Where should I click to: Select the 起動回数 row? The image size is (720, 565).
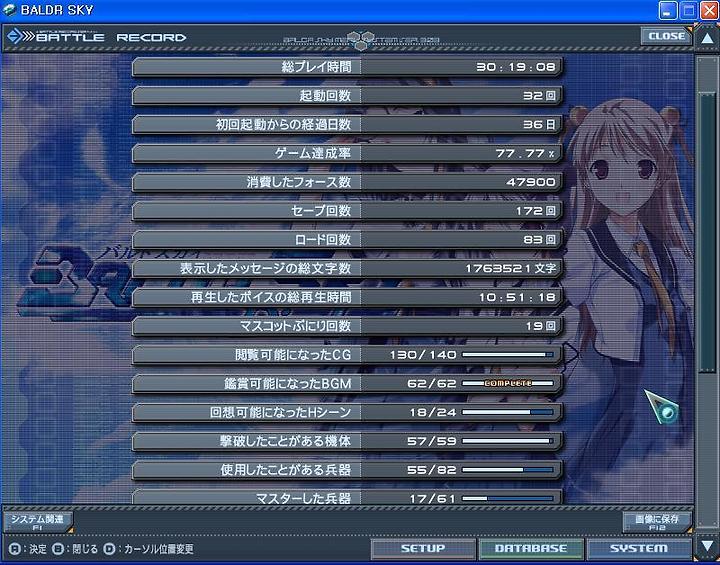347,96
